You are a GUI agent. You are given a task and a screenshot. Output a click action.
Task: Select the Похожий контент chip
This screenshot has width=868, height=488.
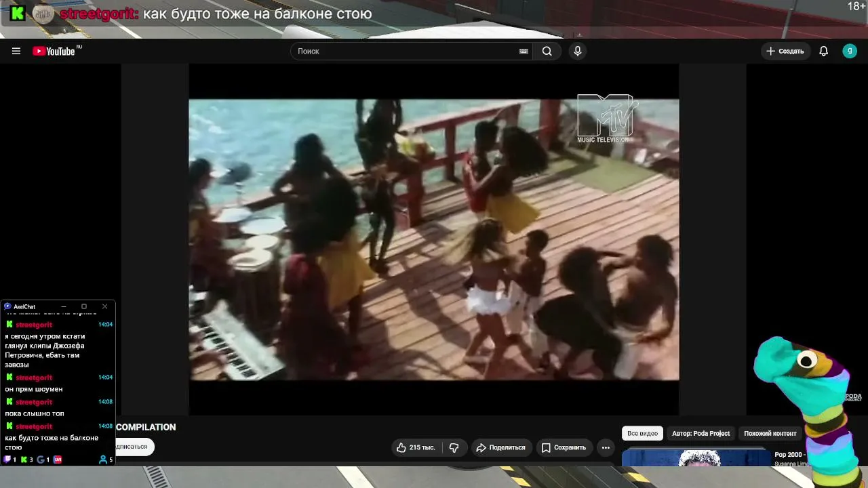pos(770,433)
